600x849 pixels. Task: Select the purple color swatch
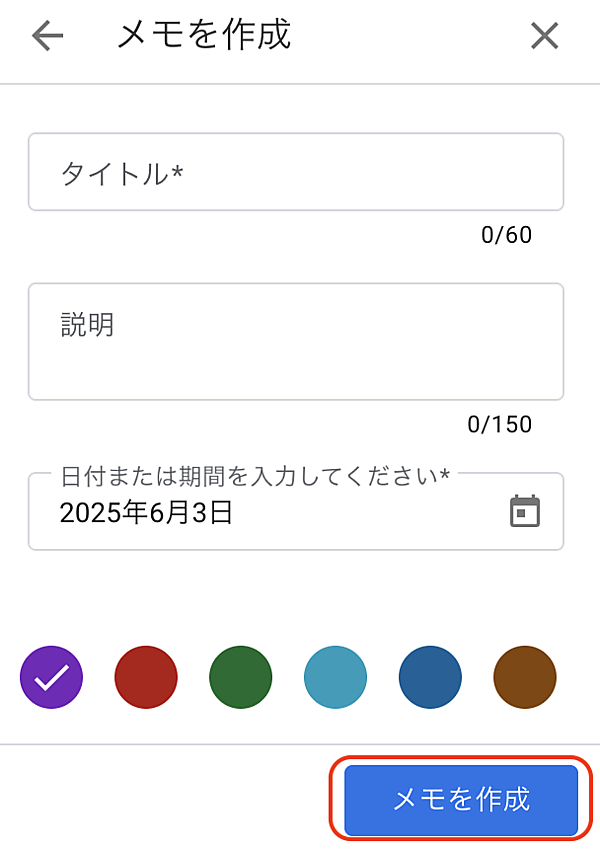pos(51,678)
